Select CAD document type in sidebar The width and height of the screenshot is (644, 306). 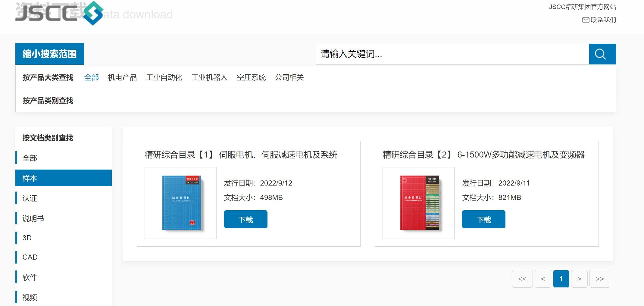(x=30, y=257)
